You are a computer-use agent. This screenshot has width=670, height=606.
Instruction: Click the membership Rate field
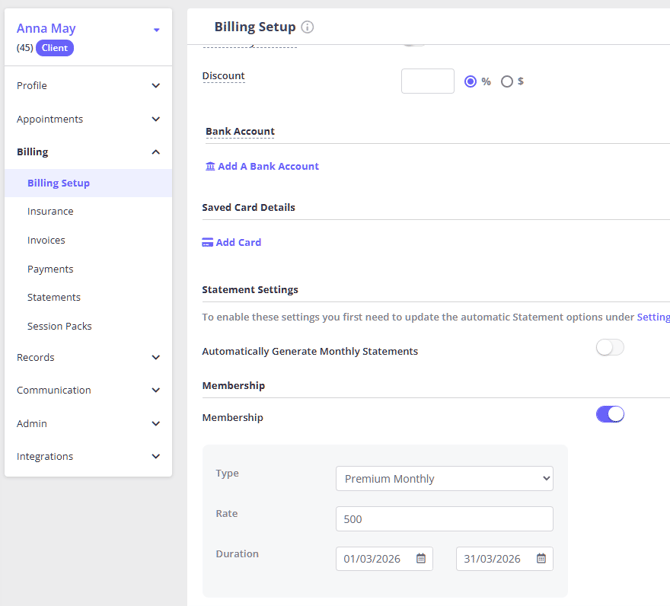(444, 519)
